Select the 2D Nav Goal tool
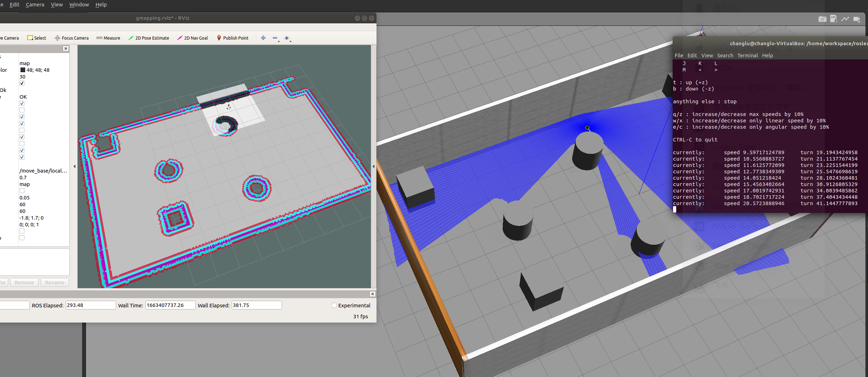This screenshot has width=868, height=377. 192,38
